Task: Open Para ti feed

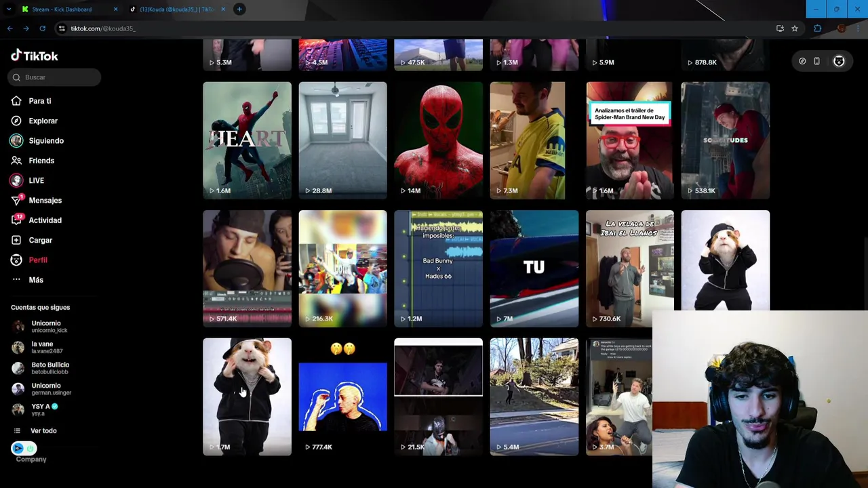Action: point(39,101)
